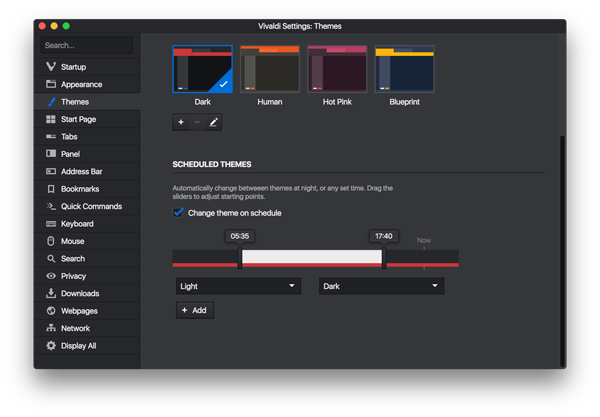The height and width of the screenshot is (417, 600).
Task: Click the tab strip icon beside Tabs
Action: click(x=51, y=137)
